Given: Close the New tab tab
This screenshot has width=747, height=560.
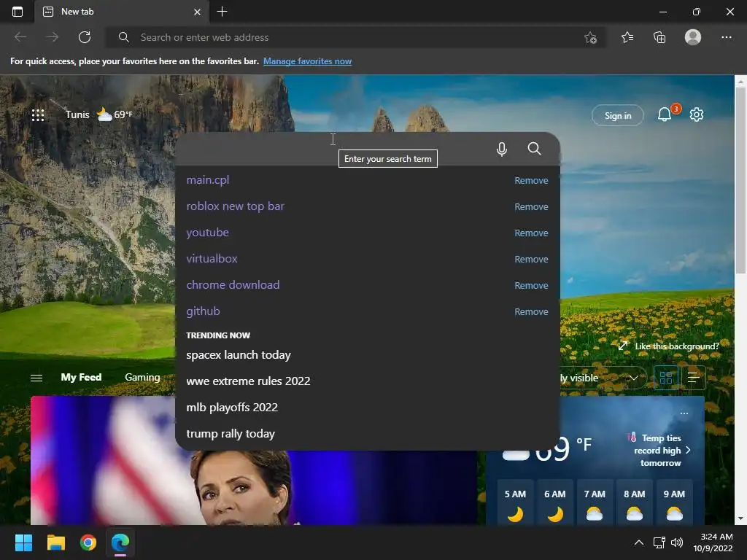Looking at the screenshot, I should (197, 12).
